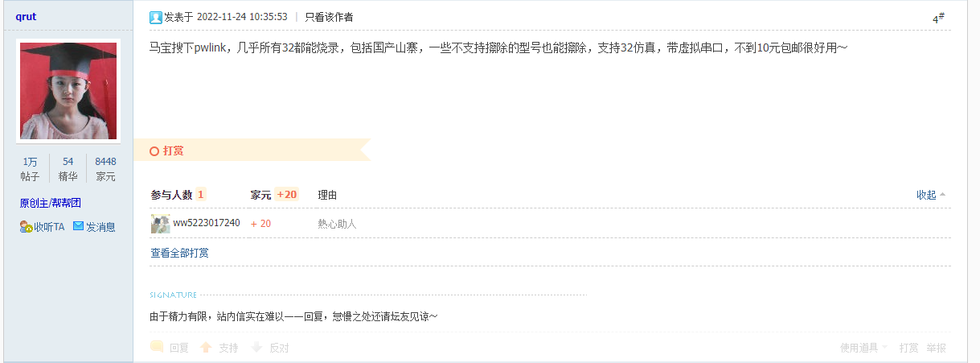Click the 打赏 link at post bottom
Image resolution: width=980 pixels, height=363 pixels.
pyautogui.click(x=909, y=348)
